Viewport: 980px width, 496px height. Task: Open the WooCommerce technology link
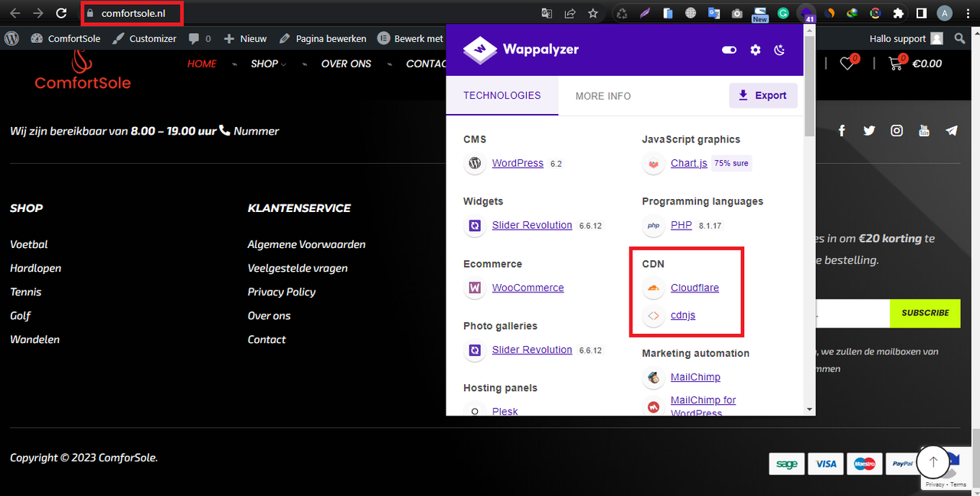click(528, 288)
